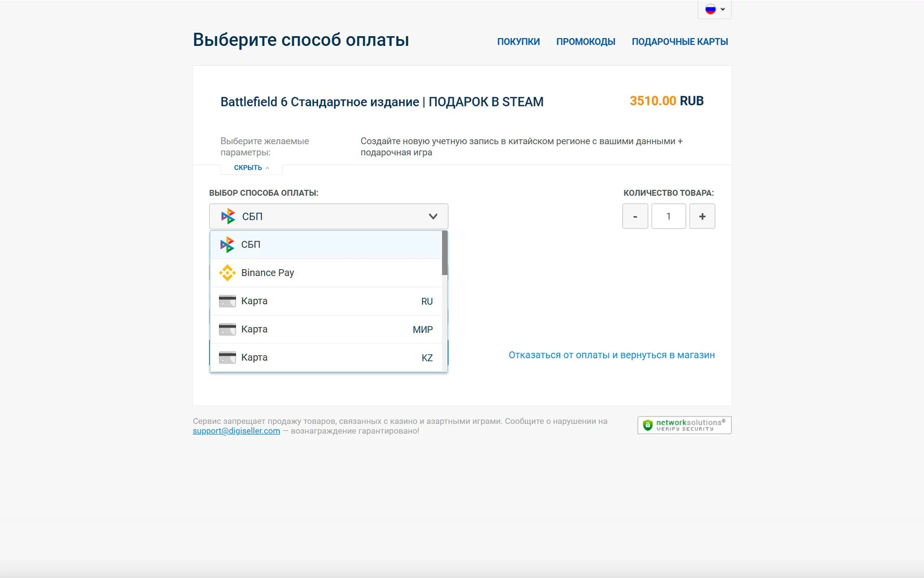Click the card icon for Карта МИР
The image size is (924, 578).
click(227, 329)
